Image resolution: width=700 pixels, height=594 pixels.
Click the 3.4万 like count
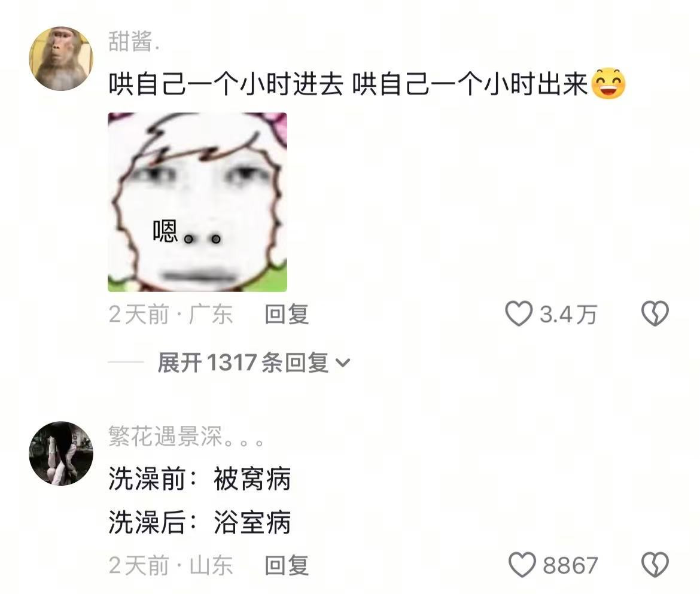568,314
